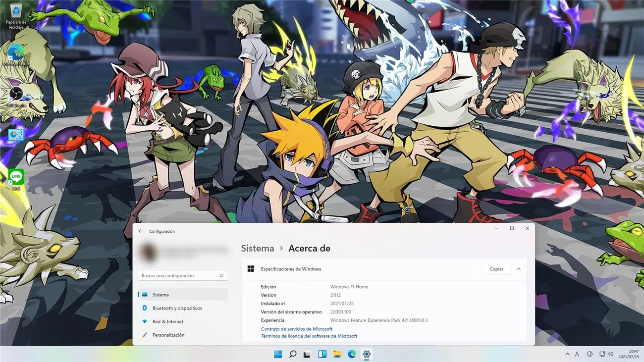Show hidden system tray icons

pos(567,354)
